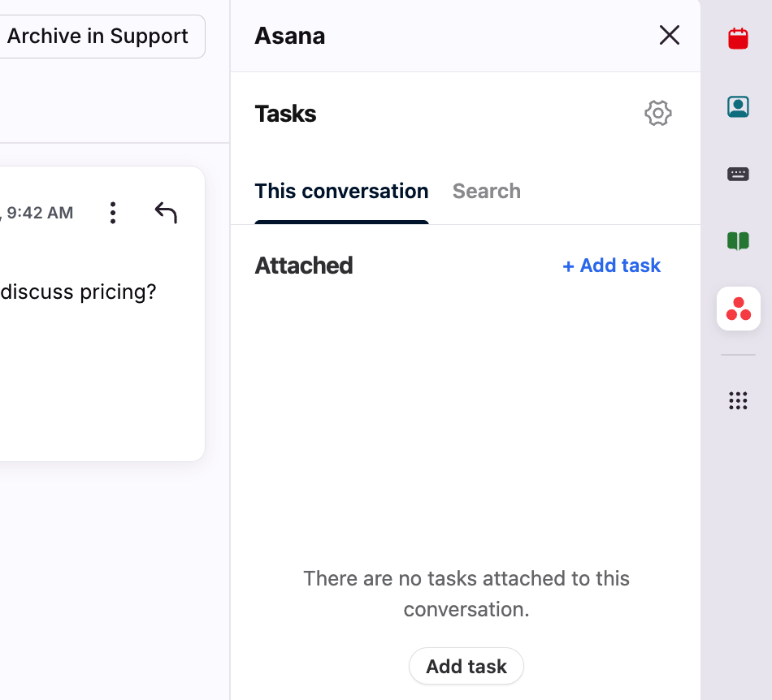772x700 pixels.
Task: Select the Asana three-dots sidebar icon
Action: [738, 309]
